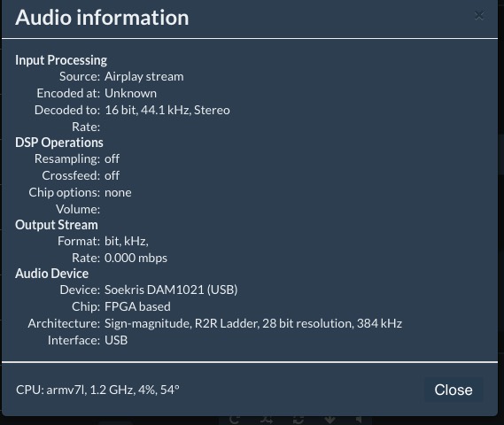The image size is (504, 425).
Task: Click the repeat icon below the dialog
Action: (299, 420)
